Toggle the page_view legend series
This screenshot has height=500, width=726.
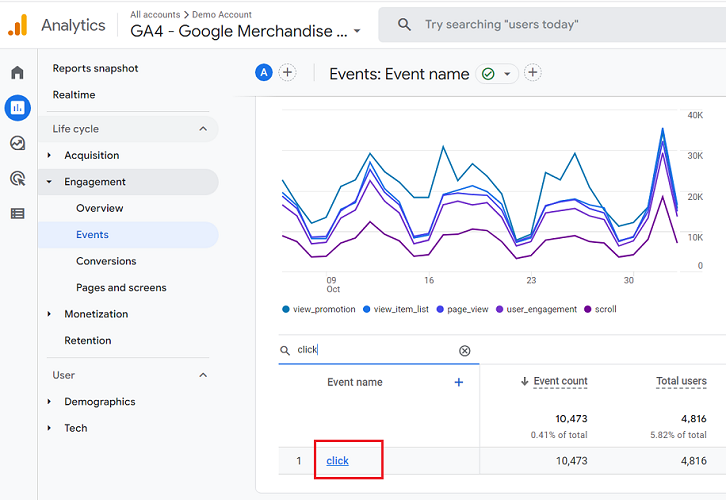462,310
